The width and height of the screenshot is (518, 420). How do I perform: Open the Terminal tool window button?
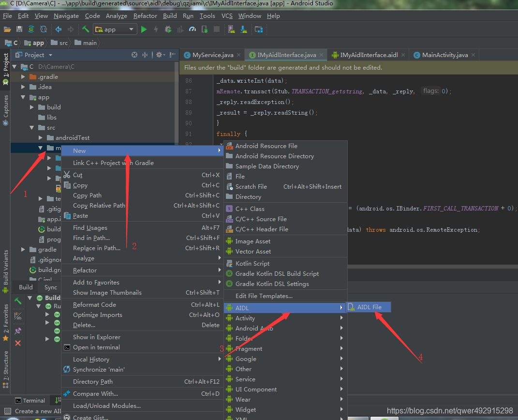(30, 401)
